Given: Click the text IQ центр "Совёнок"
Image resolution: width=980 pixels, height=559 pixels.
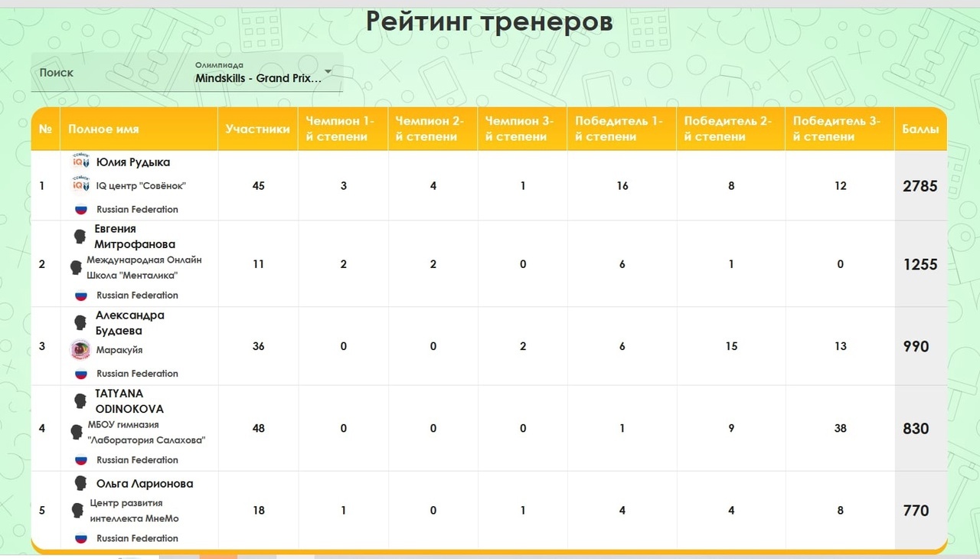Looking at the screenshot, I should pyautogui.click(x=142, y=186).
